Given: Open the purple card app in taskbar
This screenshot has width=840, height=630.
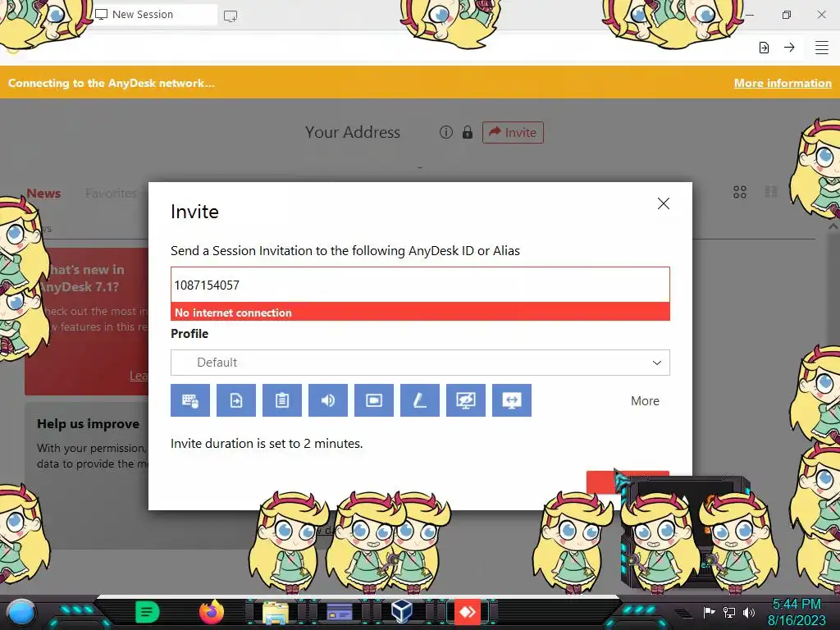Looking at the screenshot, I should [x=339, y=612].
